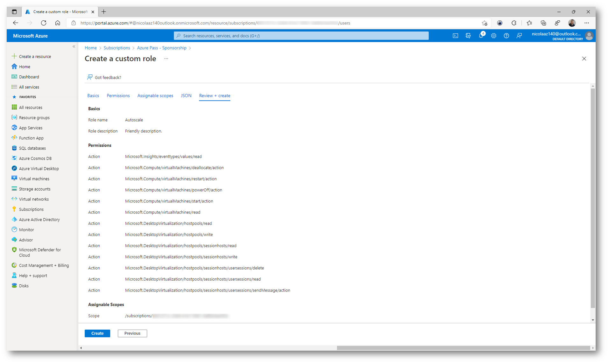
Task: Select the role name value Autoscale
Action: tap(134, 120)
